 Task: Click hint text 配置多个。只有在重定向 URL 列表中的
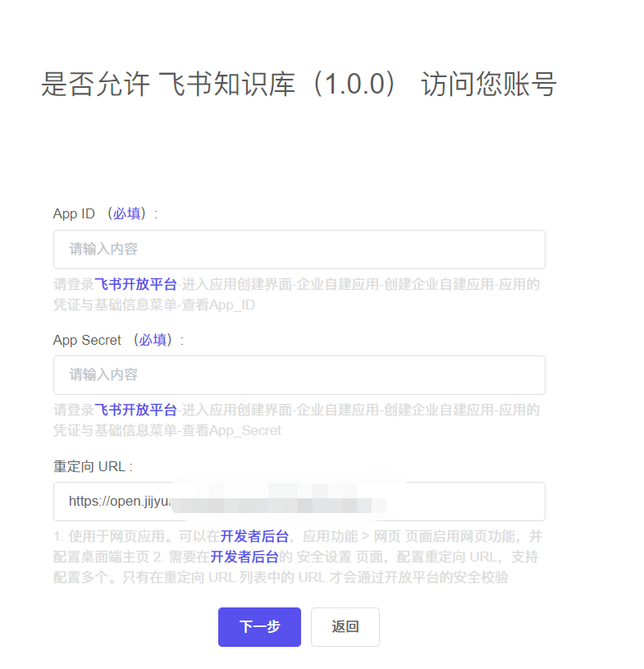point(174,577)
